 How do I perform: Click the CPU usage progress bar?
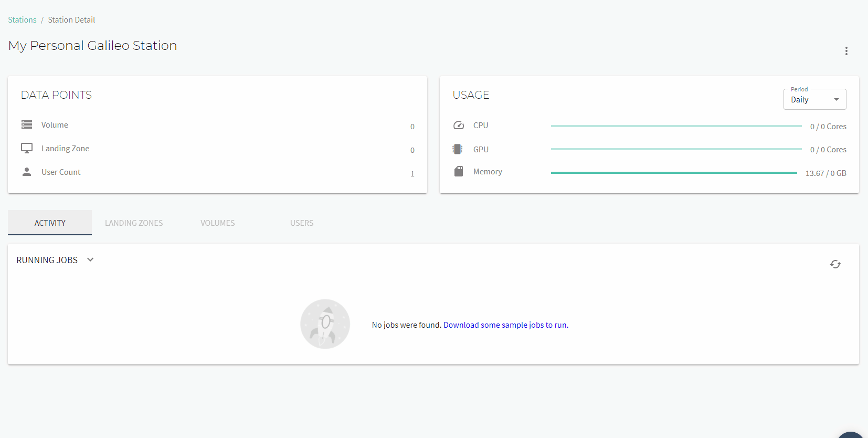676,126
